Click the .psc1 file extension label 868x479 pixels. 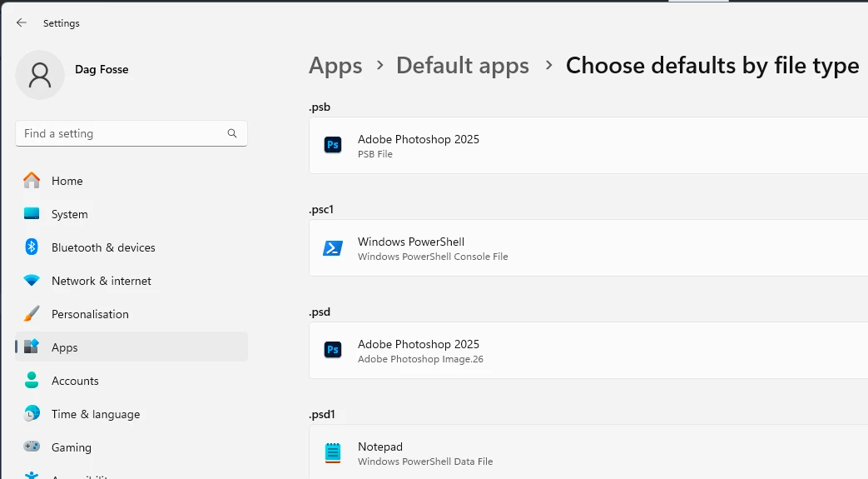coord(321,210)
